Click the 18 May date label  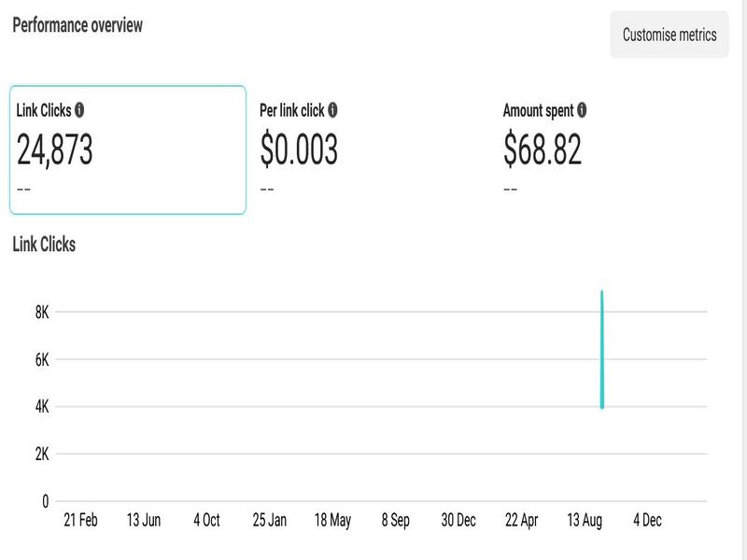pyautogui.click(x=332, y=521)
